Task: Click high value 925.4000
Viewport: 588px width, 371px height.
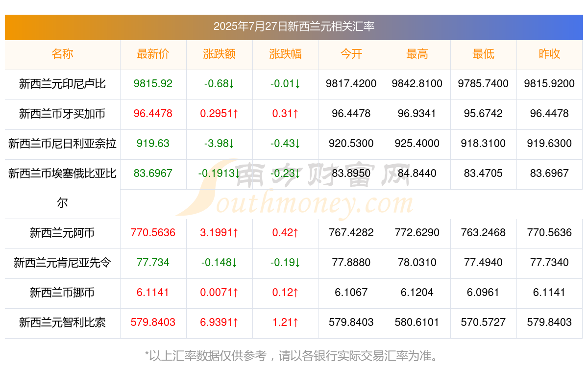Action: [x=417, y=144]
